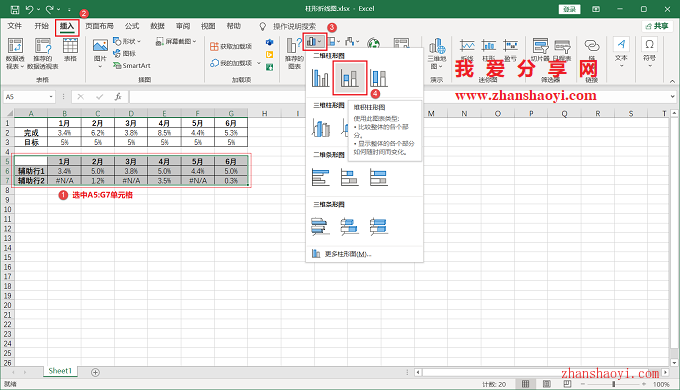Select the 2-D stacked column chart
This screenshot has height=390, width=680.
pos(350,79)
